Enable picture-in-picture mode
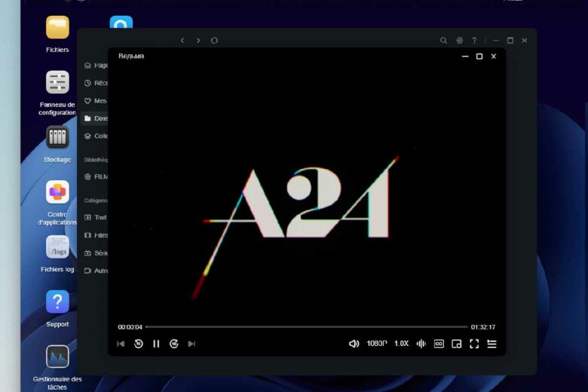588x392 pixels. click(x=456, y=344)
